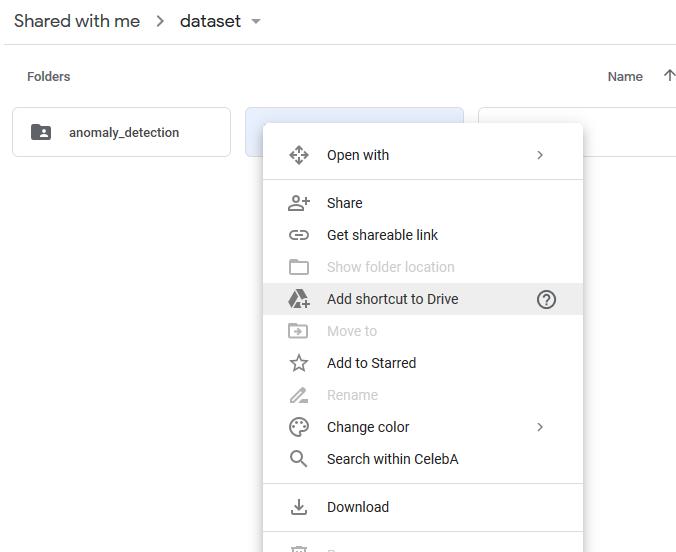Click the Open with move-arrows icon
Image resolution: width=676 pixels, height=552 pixels.
point(298,155)
